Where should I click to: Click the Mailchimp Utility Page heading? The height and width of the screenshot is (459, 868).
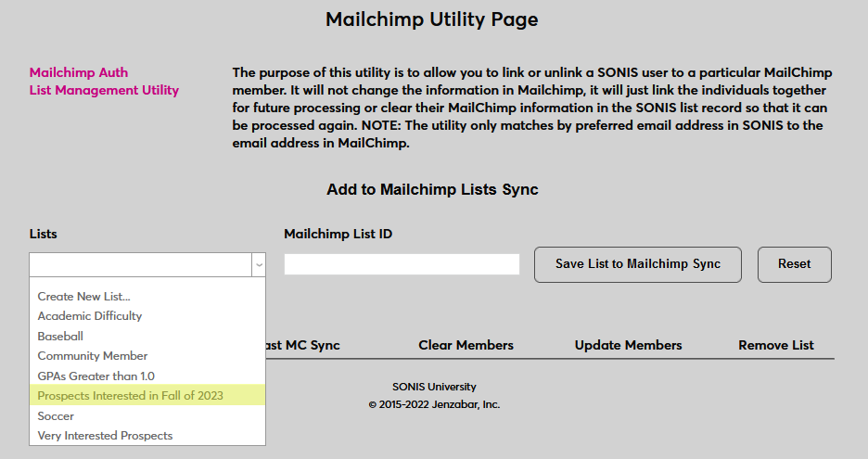pyautogui.click(x=432, y=19)
